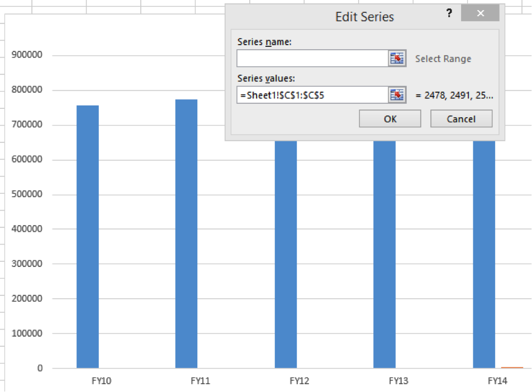Open the dialog help question mark
The image size is (532, 392).
[449, 13]
